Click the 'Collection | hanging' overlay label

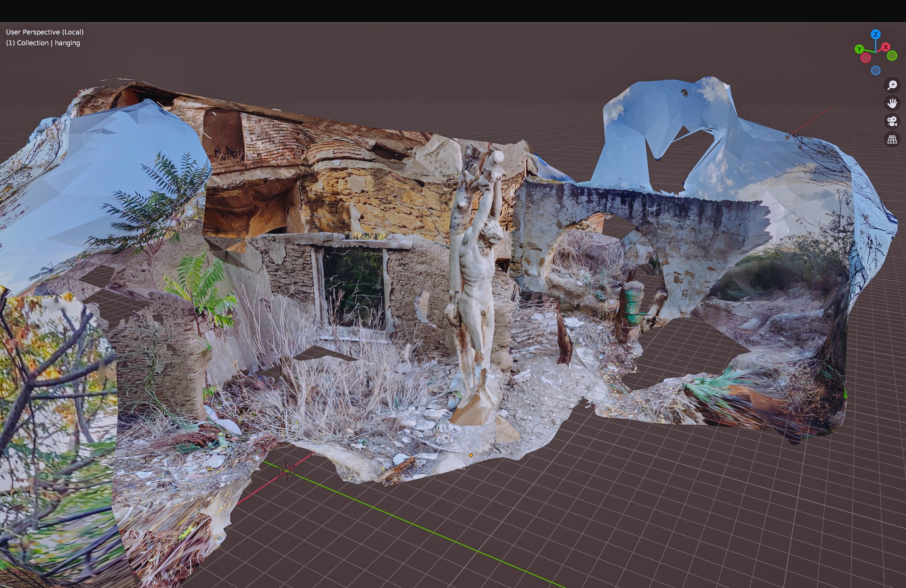(43, 43)
